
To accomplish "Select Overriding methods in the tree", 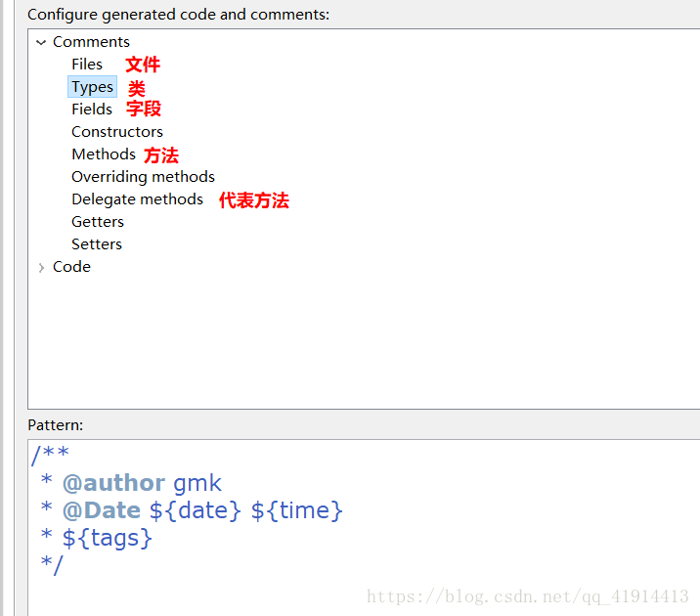I will [144, 177].
